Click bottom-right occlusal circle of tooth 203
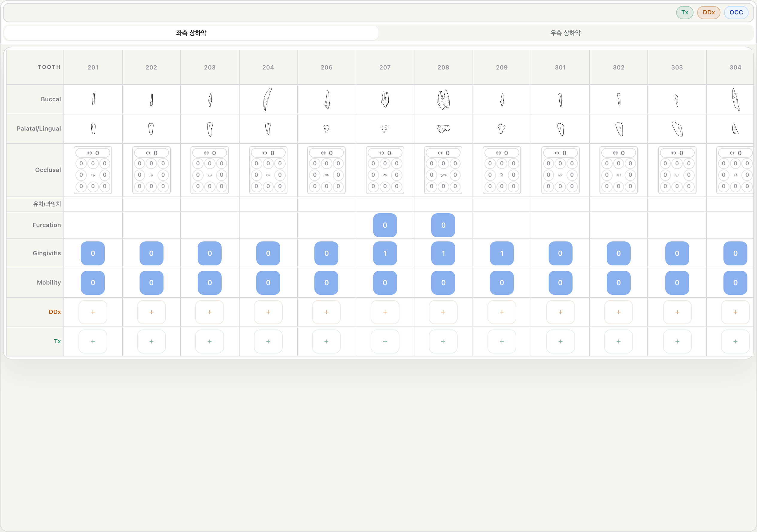 [x=222, y=186]
